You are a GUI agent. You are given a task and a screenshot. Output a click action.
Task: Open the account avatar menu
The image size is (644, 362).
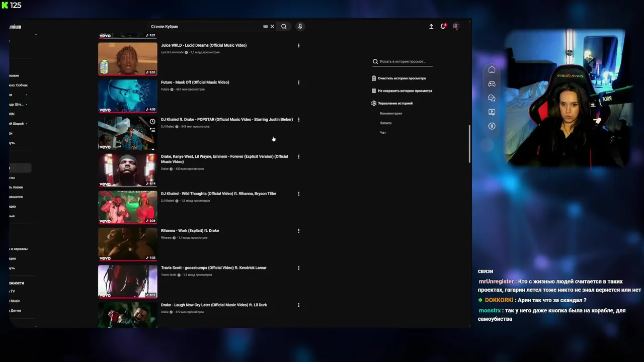(x=456, y=26)
